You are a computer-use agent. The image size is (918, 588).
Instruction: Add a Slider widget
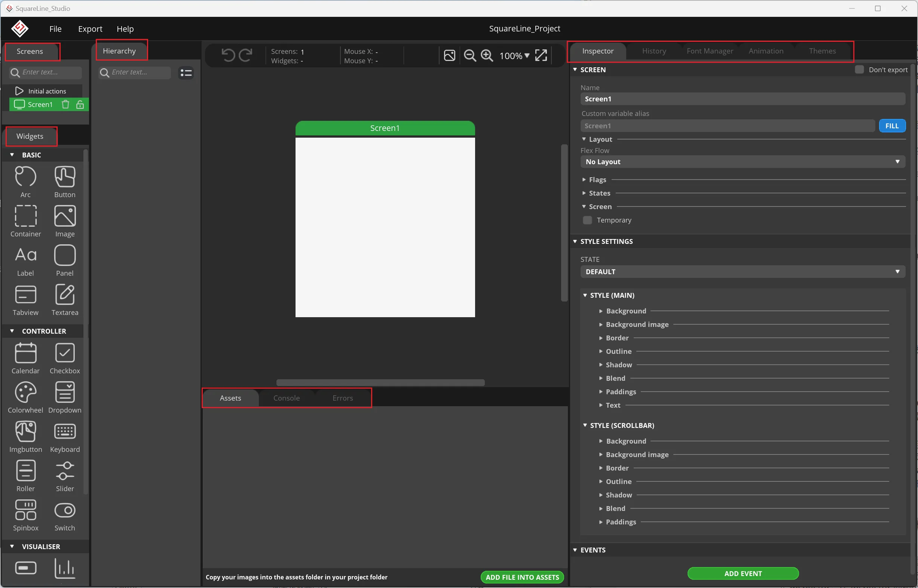pos(65,476)
